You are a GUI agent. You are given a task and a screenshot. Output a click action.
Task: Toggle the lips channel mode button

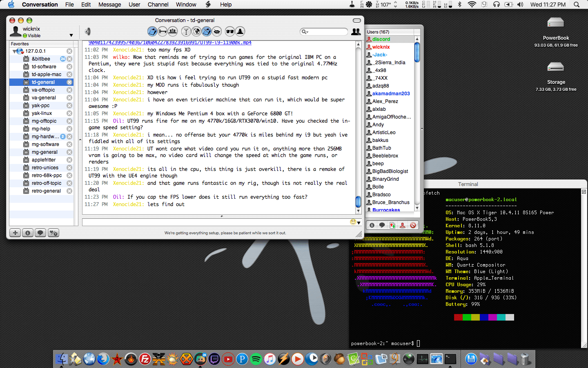[217, 31]
